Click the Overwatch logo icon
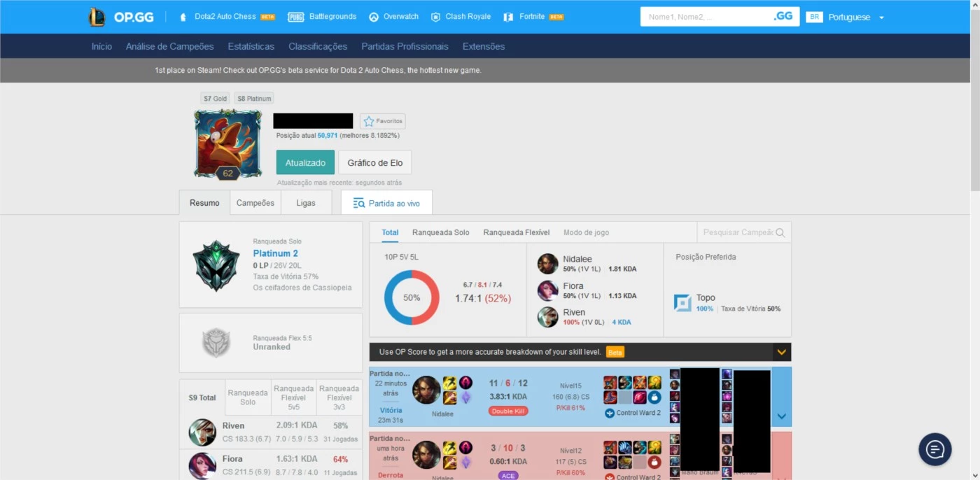 click(x=374, y=17)
